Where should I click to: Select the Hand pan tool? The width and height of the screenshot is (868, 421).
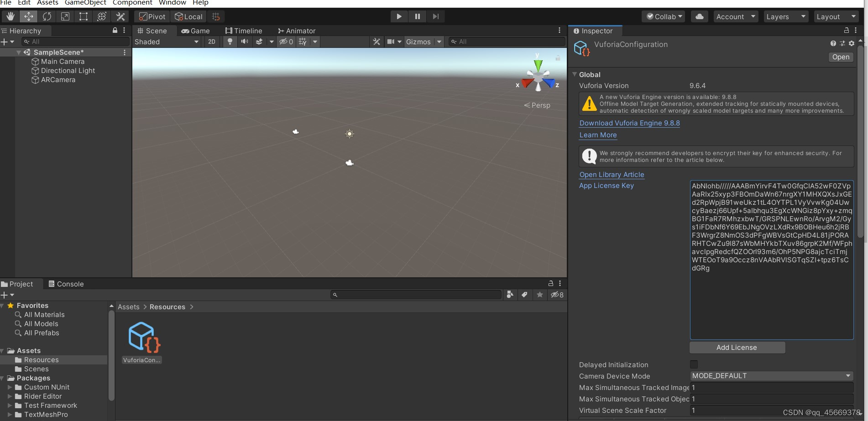tap(10, 16)
